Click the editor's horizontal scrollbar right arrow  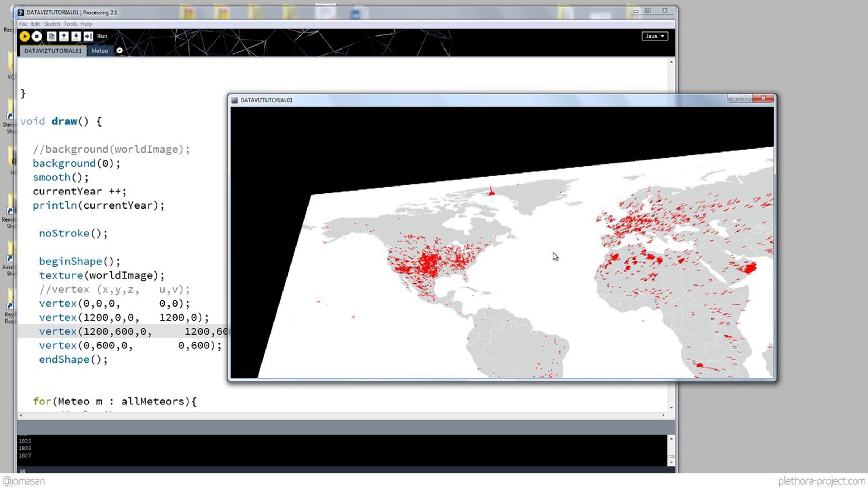(x=663, y=415)
